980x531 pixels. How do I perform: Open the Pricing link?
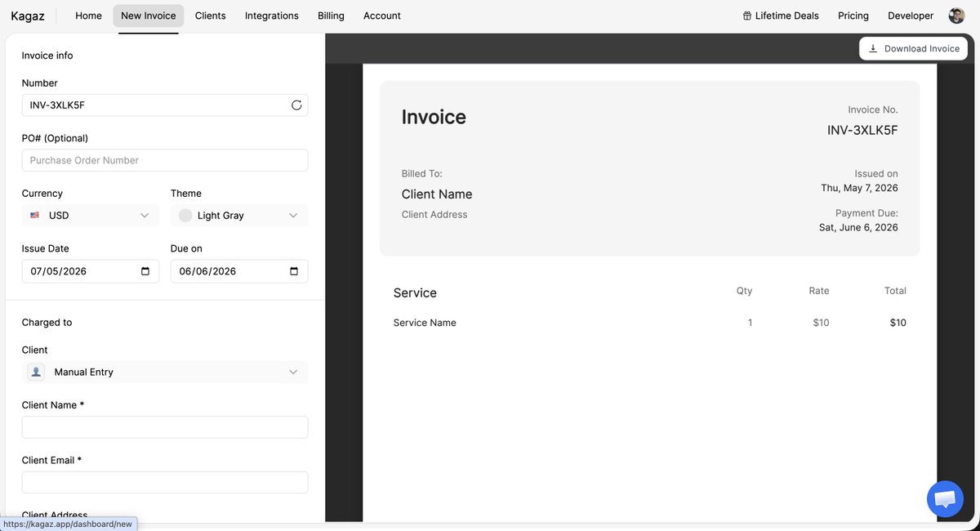[x=853, y=16]
